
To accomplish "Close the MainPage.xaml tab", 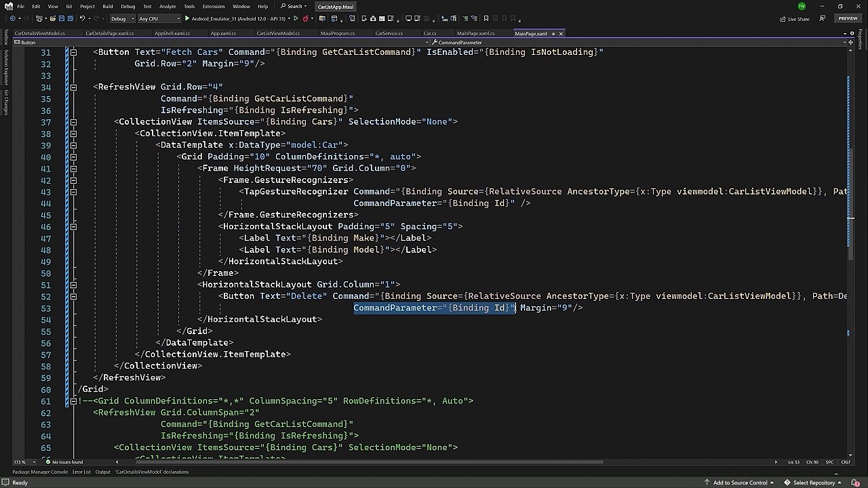I will pos(560,34).
